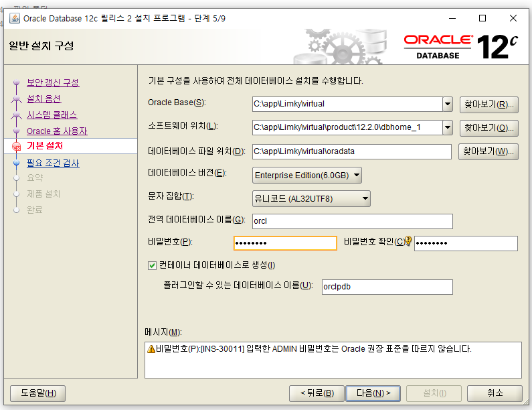Click the 필요 조건 검사 step bullet
Image resolution: width=532 pixels, height=410 pixels.
(16, 163)
